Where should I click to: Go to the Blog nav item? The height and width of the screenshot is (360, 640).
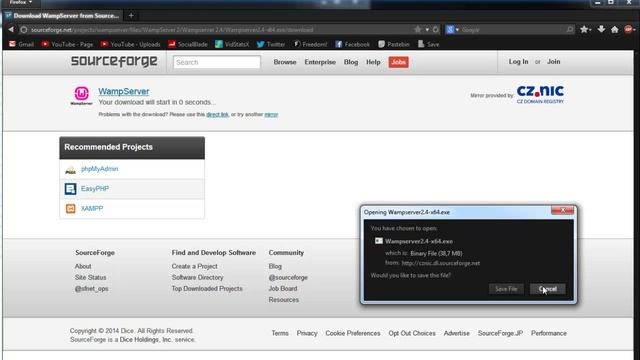click(351, 62)
